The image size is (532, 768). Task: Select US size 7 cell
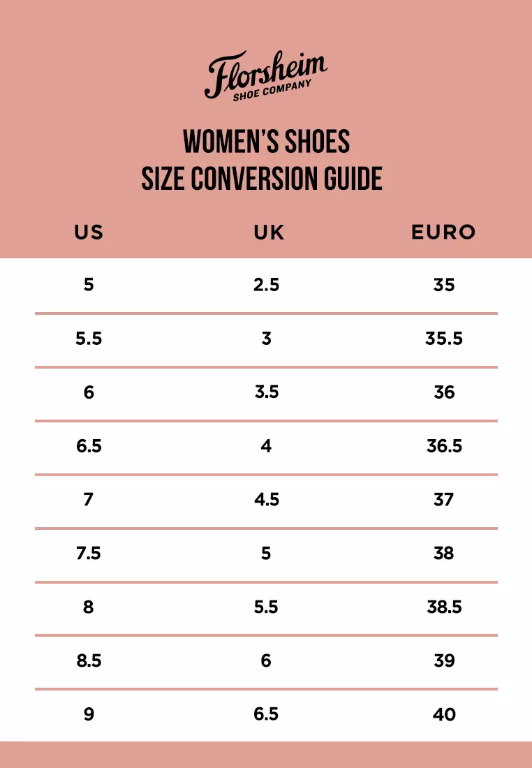[89, 500]
